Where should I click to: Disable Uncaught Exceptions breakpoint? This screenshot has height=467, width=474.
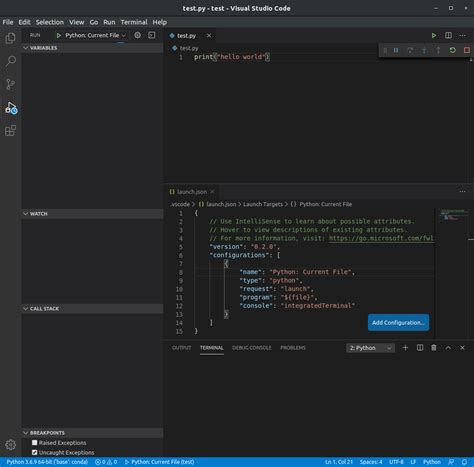click(34, 452)
